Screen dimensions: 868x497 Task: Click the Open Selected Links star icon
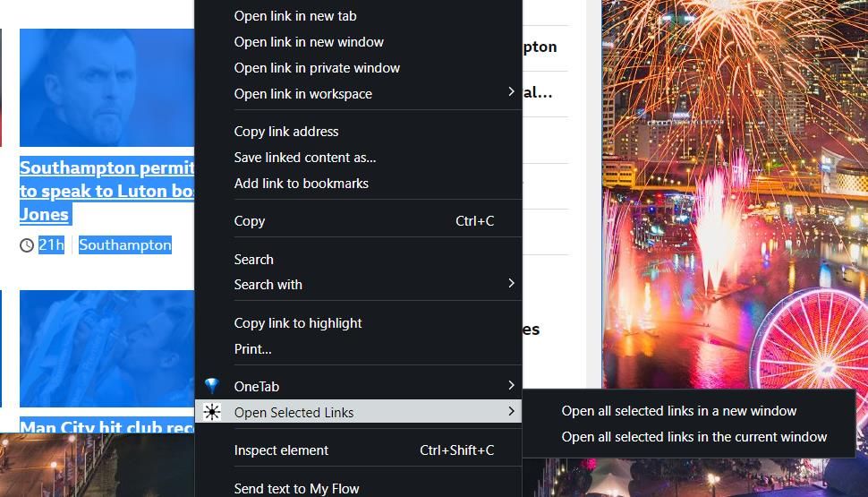pyautogui.click(x=212, y=412)
